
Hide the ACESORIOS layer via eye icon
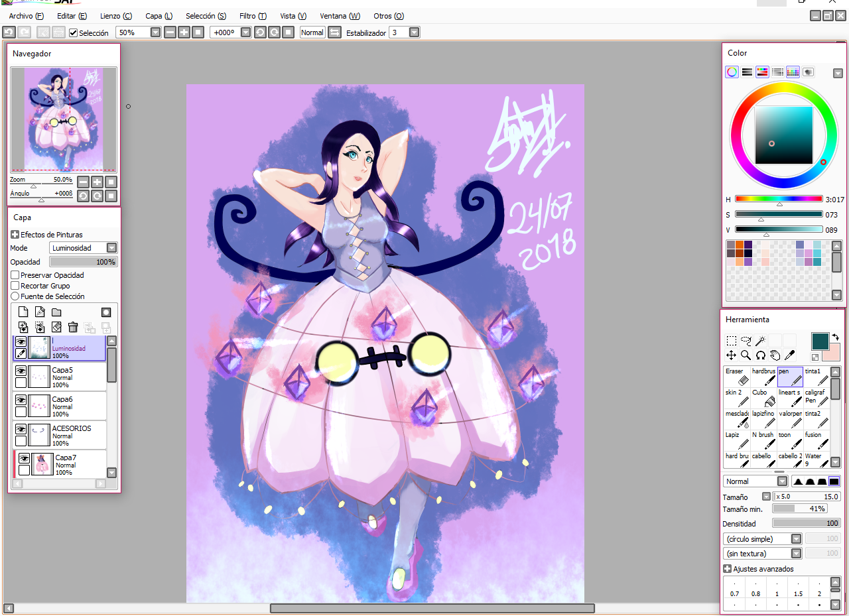(x=21, y=429)
